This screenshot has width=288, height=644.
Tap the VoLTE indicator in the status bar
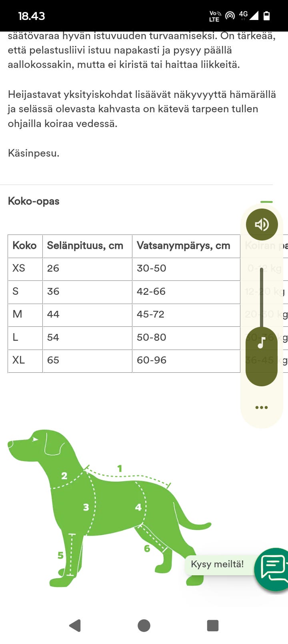coord(214,16)
